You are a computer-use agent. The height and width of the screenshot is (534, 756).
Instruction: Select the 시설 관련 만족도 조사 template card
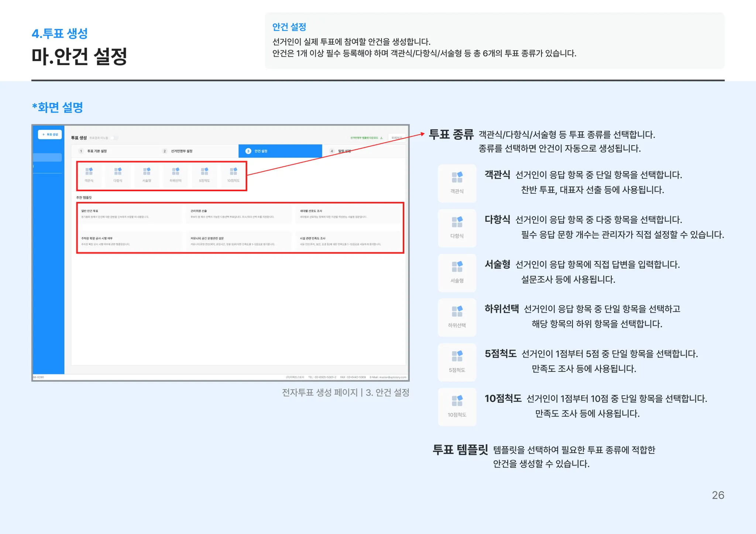coord(349,241)
